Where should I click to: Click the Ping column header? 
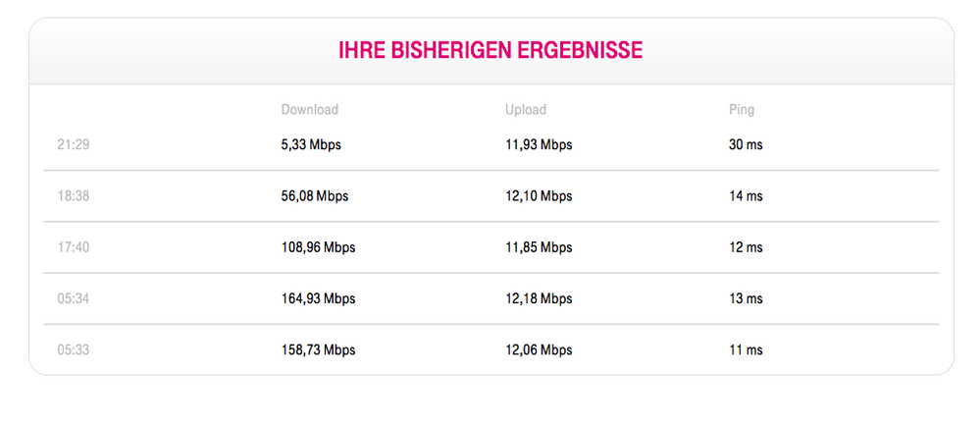[742, 110]
